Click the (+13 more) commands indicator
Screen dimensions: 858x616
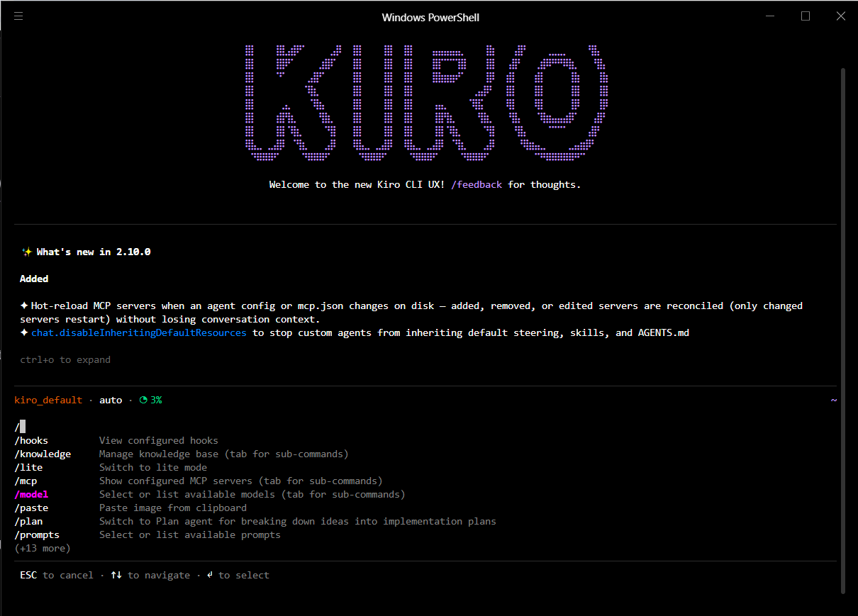click(43, 549)
